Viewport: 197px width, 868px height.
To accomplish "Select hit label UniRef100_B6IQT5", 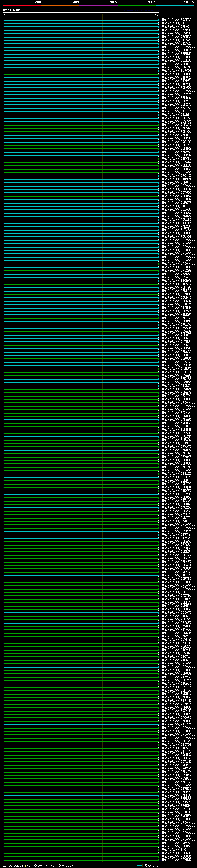I will (176, 612).
